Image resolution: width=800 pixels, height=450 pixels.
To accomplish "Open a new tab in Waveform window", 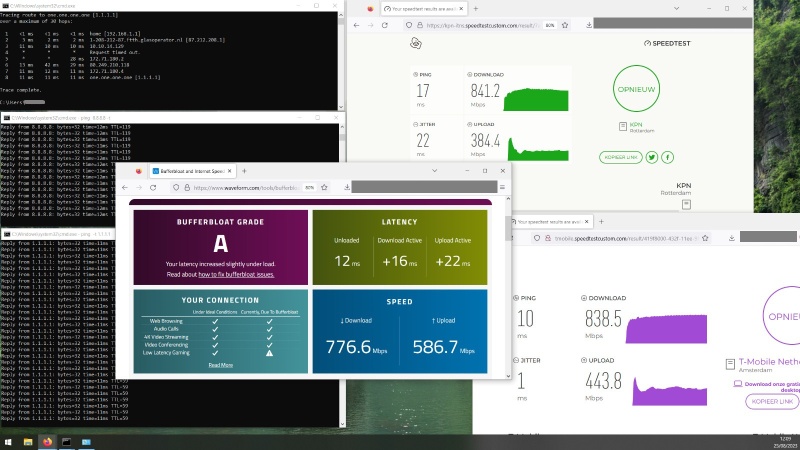I will (x=244, y=171).
